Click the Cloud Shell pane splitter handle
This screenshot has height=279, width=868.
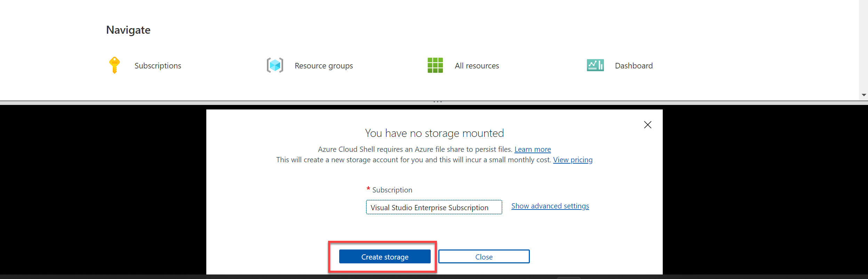(x=437, y=102)
